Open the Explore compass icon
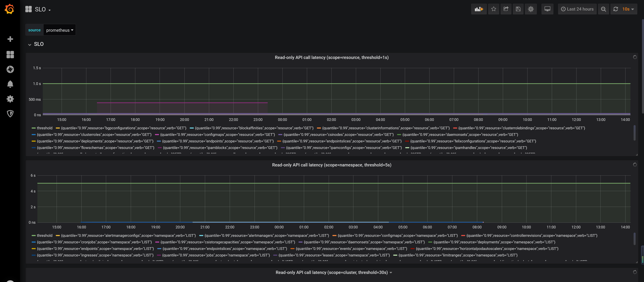The image size is (644, 282). pos(10,69)
